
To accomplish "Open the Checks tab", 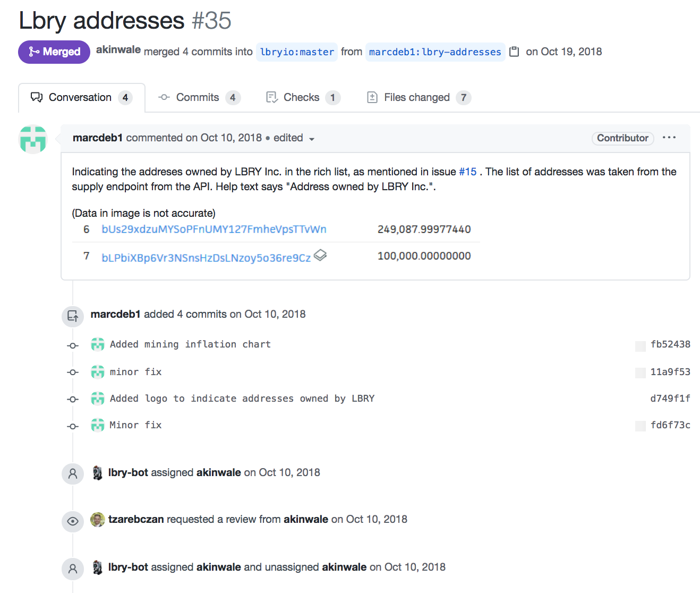I will (303, 97).
